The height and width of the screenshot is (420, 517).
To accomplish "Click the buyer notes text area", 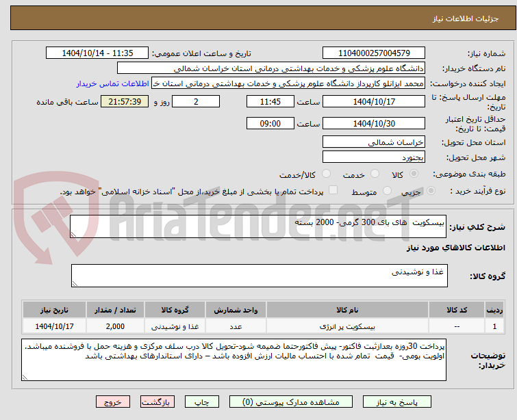I will point(234,360).
